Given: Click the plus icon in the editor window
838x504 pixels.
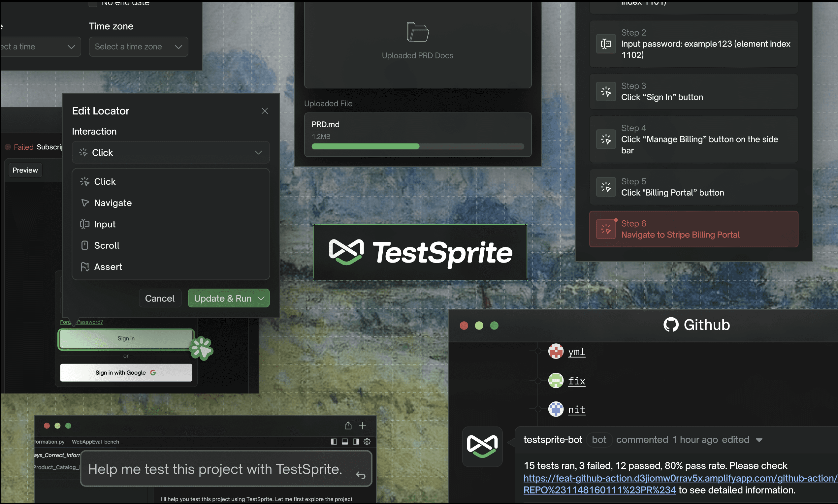Looking at the screenshot, I should (x=363, y=425).
